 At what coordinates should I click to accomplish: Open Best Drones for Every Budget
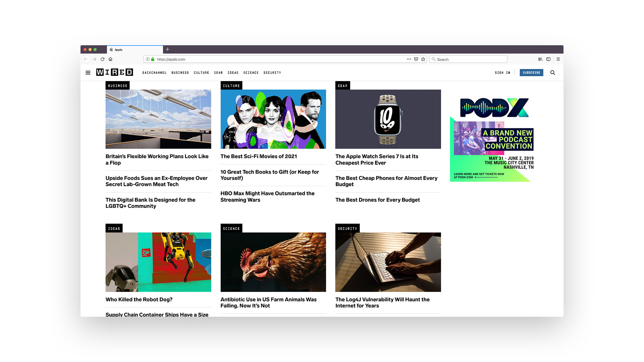377,200
